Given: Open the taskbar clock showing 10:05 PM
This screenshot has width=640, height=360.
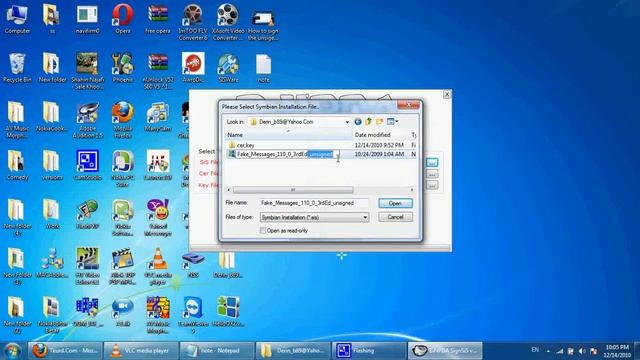Looking at the screenshot, I should click(x=617, y=351).
